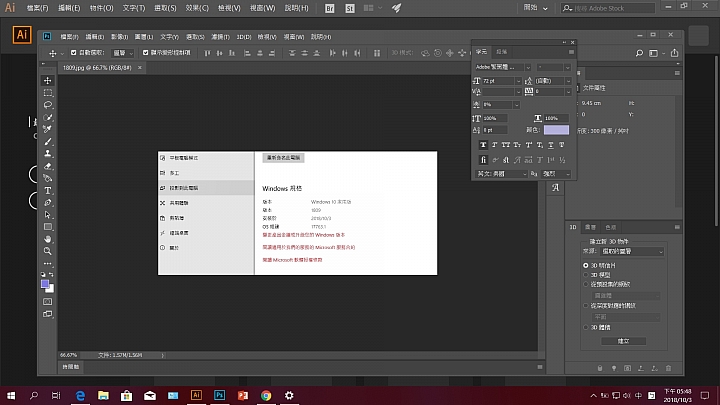Select the Rectangle shape tool
This screenshot has width=720, height=405.
tap(48, 227)
